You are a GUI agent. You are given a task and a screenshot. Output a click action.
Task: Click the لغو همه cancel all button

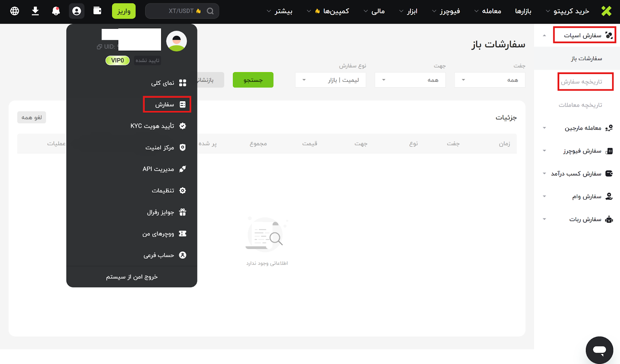click(x=32, y=117)
